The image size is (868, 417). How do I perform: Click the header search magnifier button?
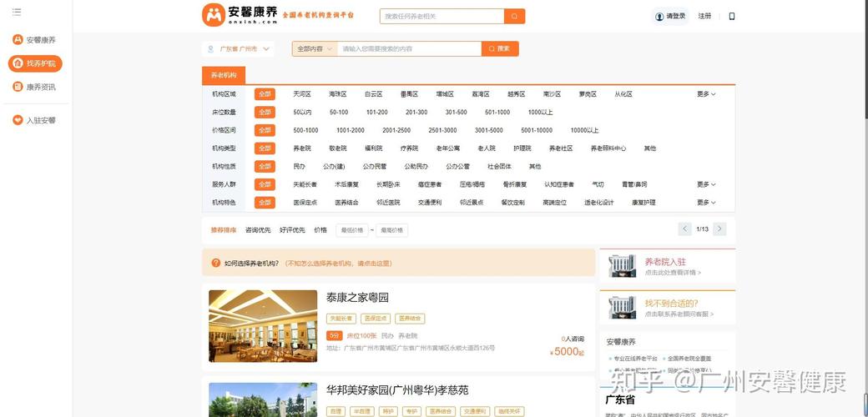point(514,16)
